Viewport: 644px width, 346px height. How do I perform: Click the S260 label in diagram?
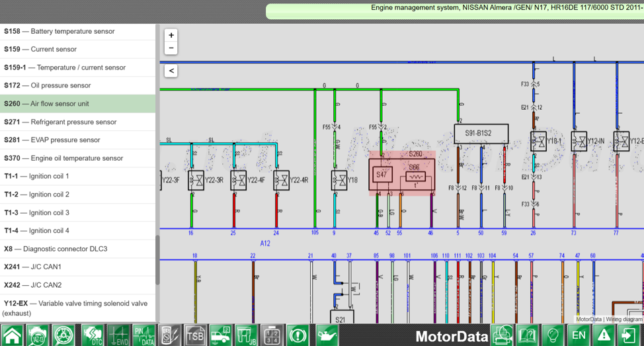[x=416, y=154]
